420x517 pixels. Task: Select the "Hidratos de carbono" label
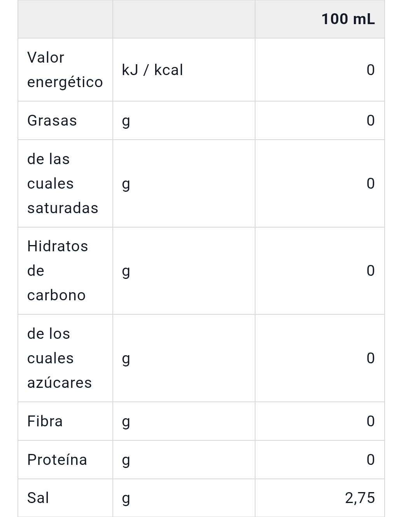pyautogui.click(x=58, y=271)
